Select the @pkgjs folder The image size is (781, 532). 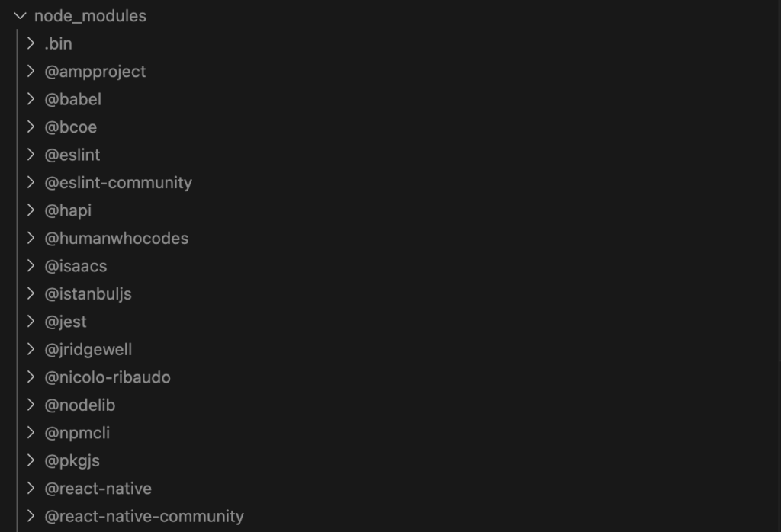click(72, 461)
